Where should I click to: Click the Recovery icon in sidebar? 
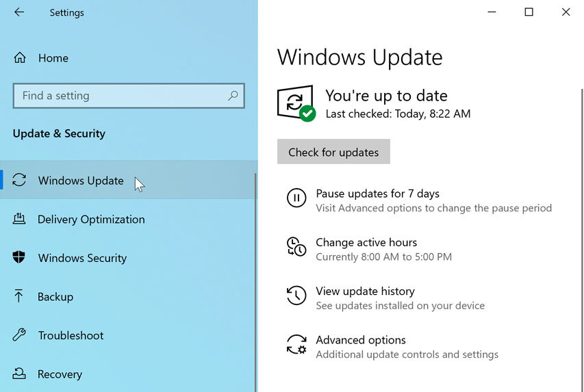(19, 374)
